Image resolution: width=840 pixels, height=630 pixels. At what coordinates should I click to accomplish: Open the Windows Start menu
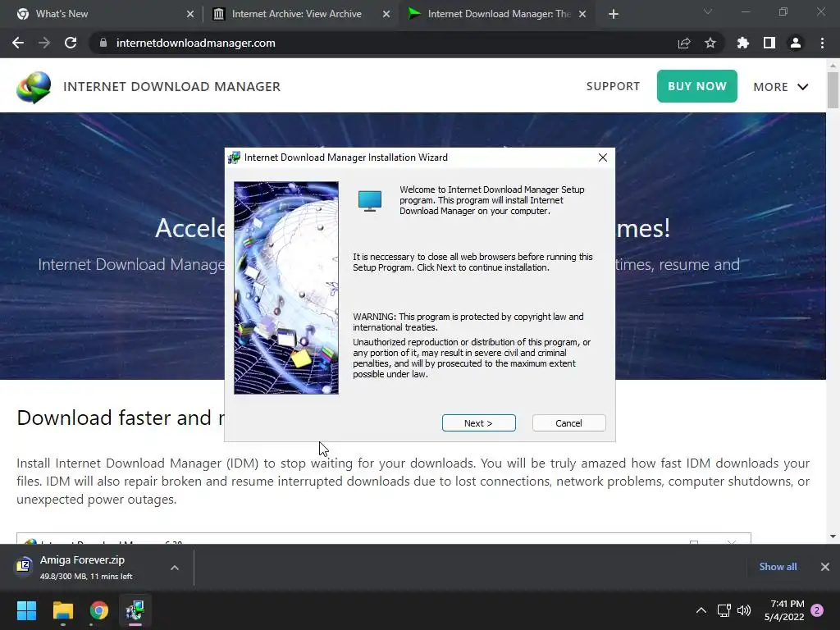(26, 610)
